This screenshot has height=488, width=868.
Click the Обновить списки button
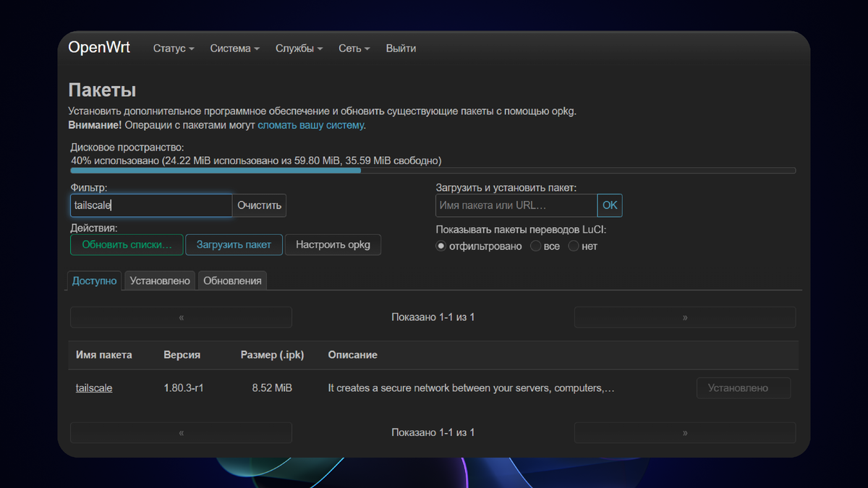127,244
